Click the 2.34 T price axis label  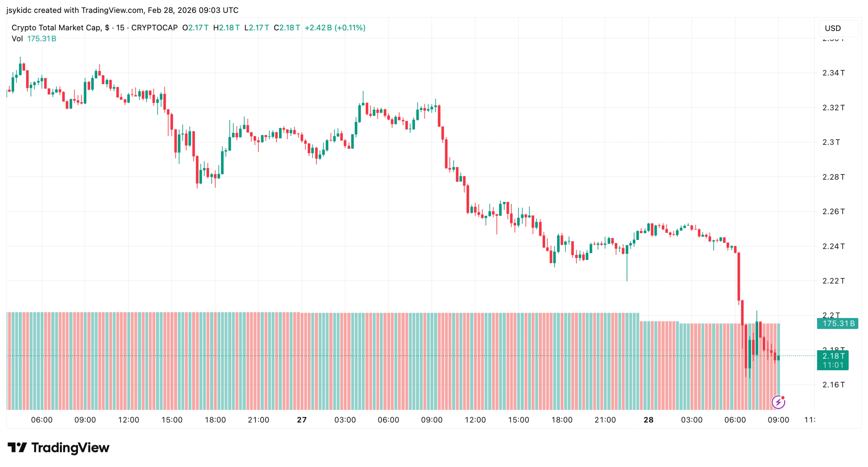point(833,73)
